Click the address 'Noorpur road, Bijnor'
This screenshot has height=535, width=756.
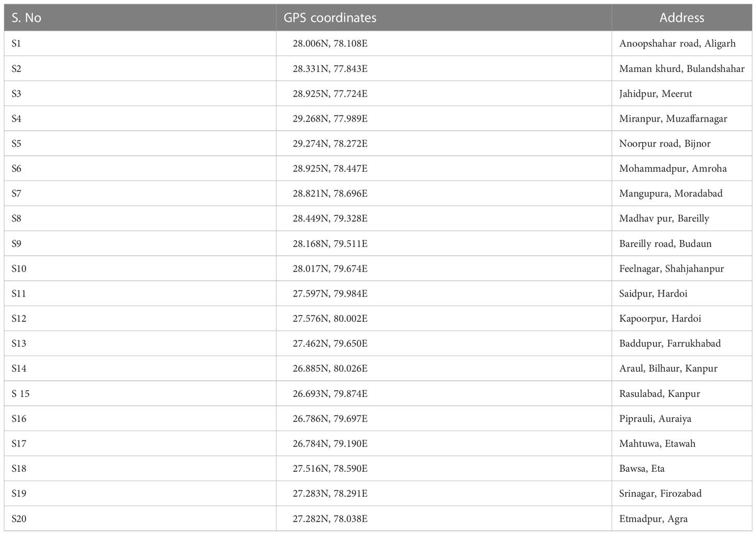point(665,143)
